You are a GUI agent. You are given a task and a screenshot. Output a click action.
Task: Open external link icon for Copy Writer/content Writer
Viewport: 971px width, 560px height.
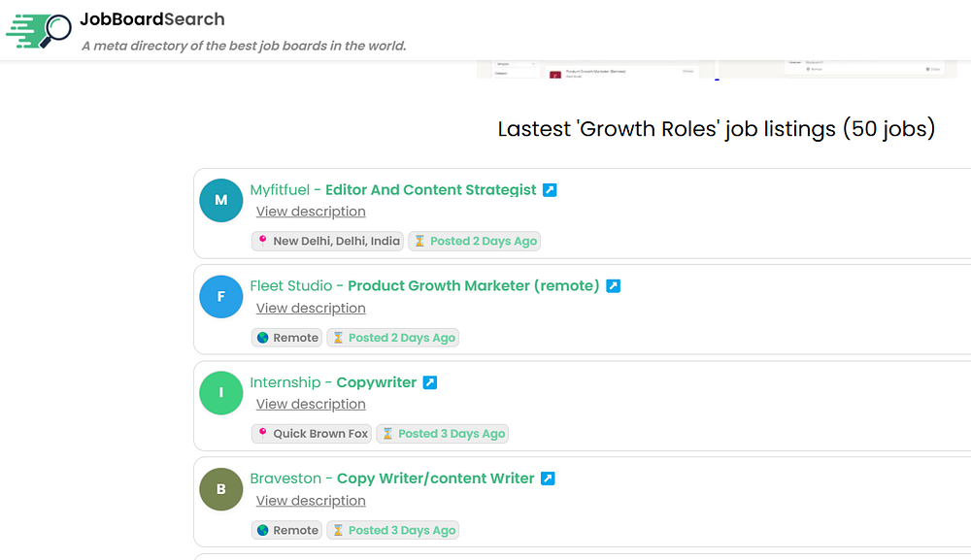(x=548, y=478)
